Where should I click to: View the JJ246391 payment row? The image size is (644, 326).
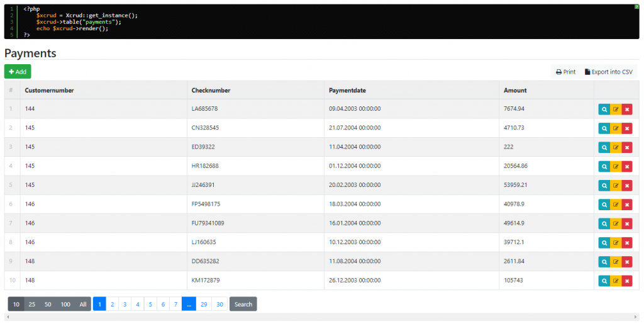(x=604, y=186)
